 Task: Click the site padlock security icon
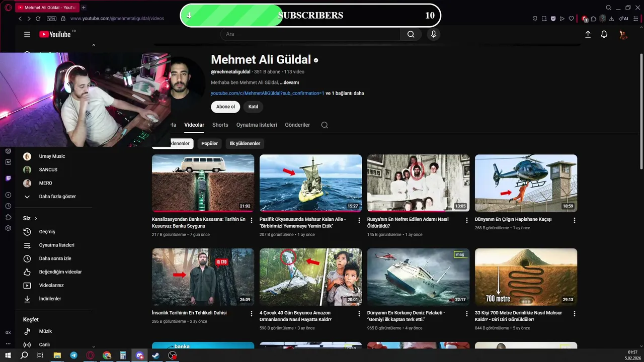point(63,19)
